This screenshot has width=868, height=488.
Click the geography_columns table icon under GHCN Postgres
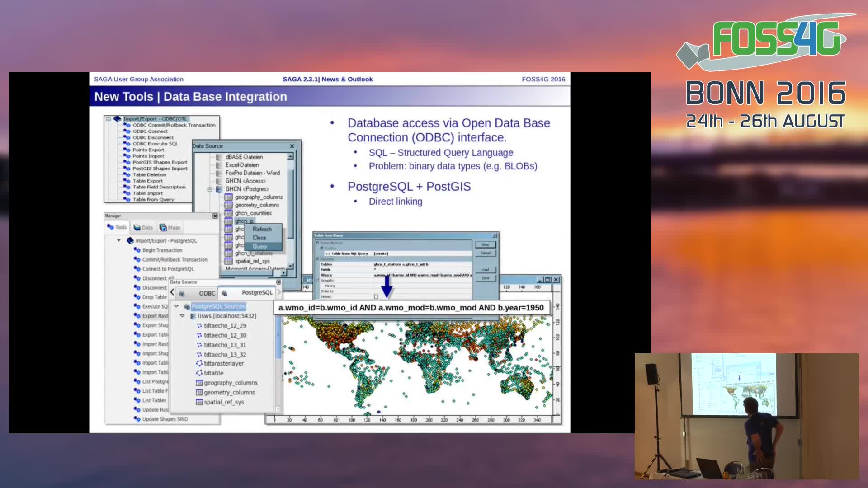point(229,197)
